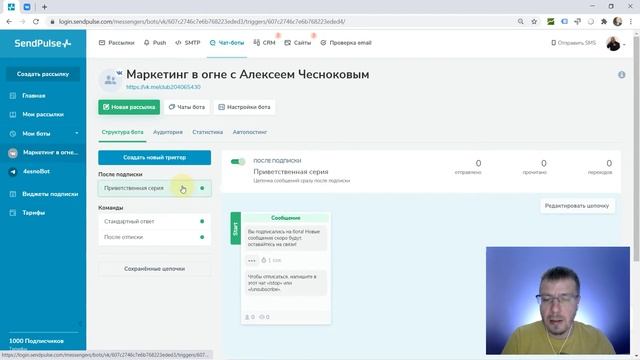Switch to Аудитория tab
The height and width of the screenshot is (360, 640).
(168, 132)
